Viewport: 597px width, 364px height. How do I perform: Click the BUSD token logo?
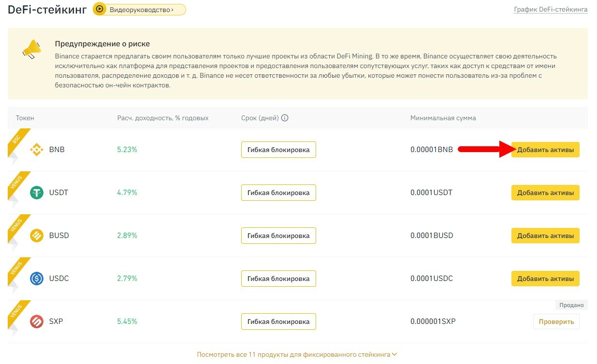pos(37,236)
